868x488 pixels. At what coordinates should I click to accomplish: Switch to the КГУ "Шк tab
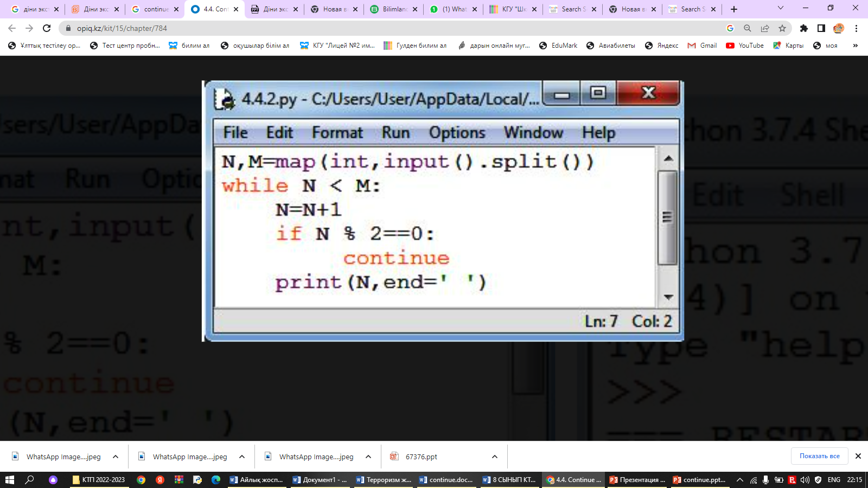(x=513, y=9)
